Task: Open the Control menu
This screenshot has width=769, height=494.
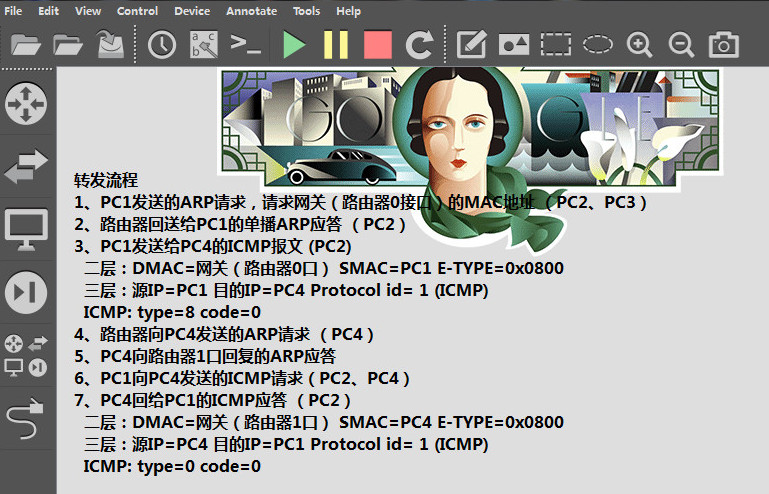Action: 137,11
